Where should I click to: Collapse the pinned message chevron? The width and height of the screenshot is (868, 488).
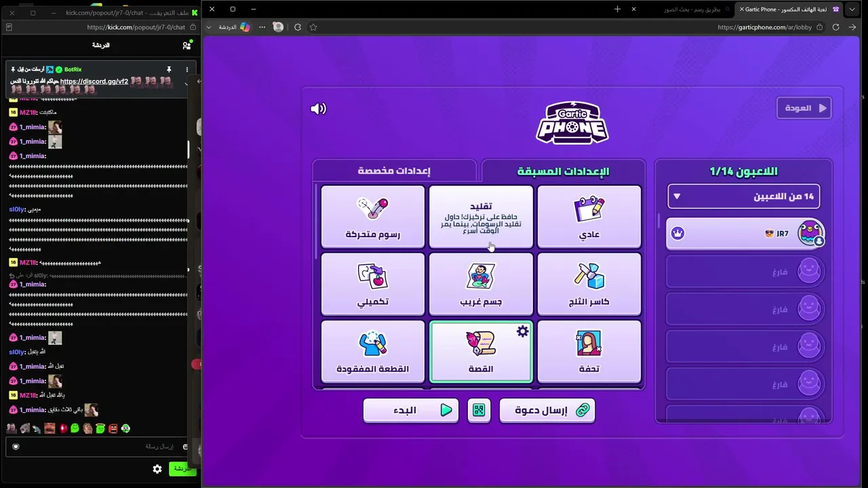click(x=186, y=84)
